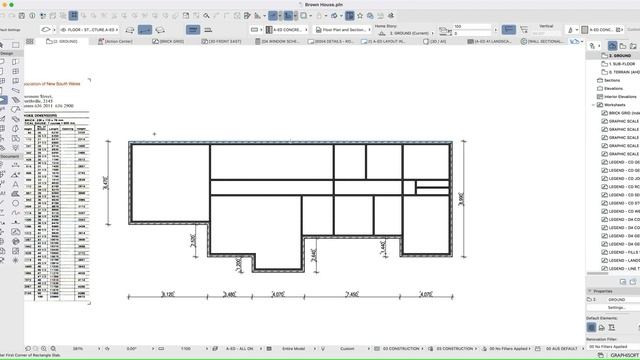Toggle the highlighted slab reference plane button
Screen dimensions: 640x360
193,29
